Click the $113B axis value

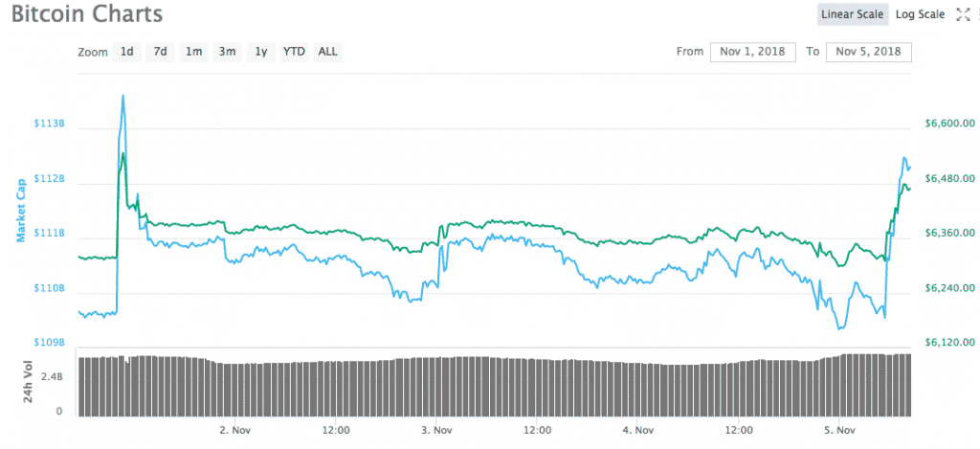pos(49,123)
